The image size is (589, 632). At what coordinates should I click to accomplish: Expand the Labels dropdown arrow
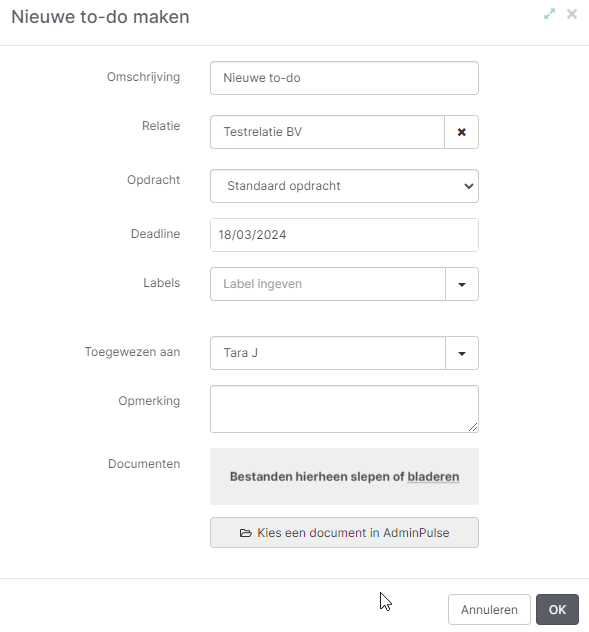tap(462, 284)
